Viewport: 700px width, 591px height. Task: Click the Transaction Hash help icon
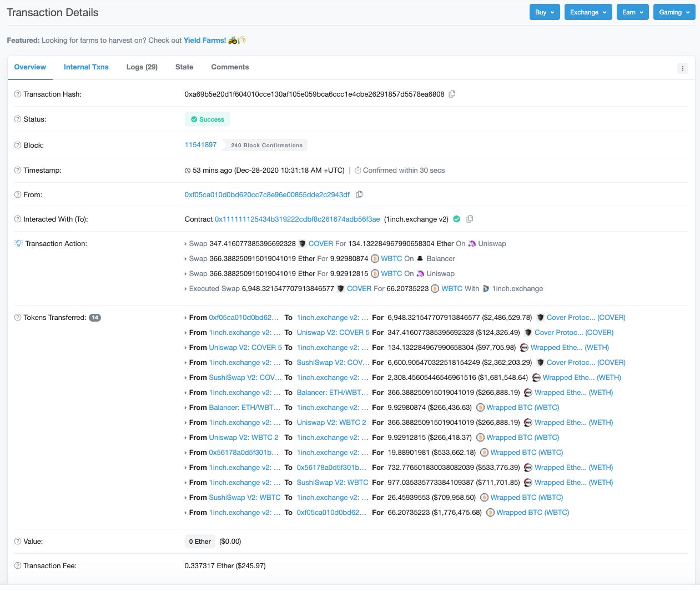(17, 94)
